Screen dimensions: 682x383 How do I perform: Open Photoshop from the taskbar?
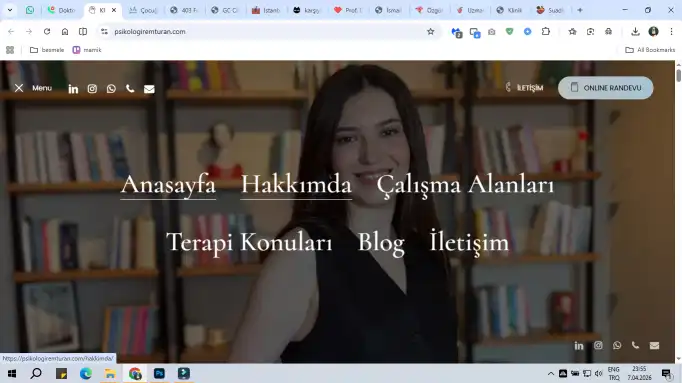pyautogui.click(x=159, y=373)
